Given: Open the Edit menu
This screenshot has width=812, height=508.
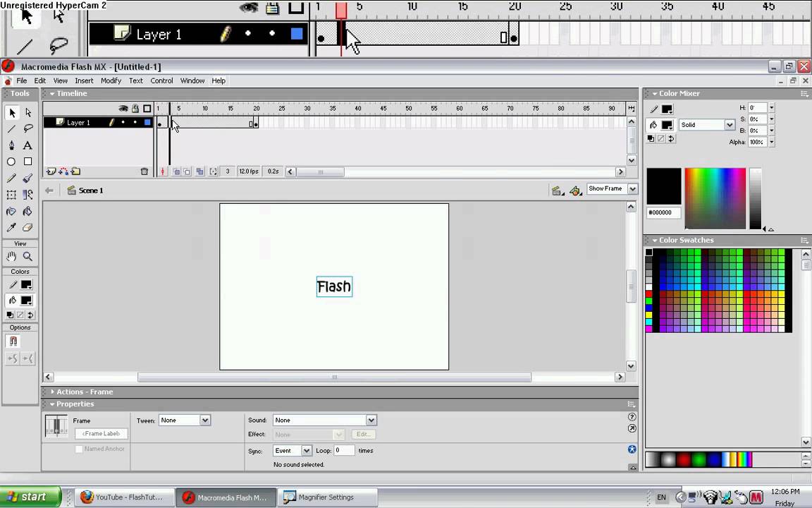Looking at the screenshot, I should click(40, 81).
